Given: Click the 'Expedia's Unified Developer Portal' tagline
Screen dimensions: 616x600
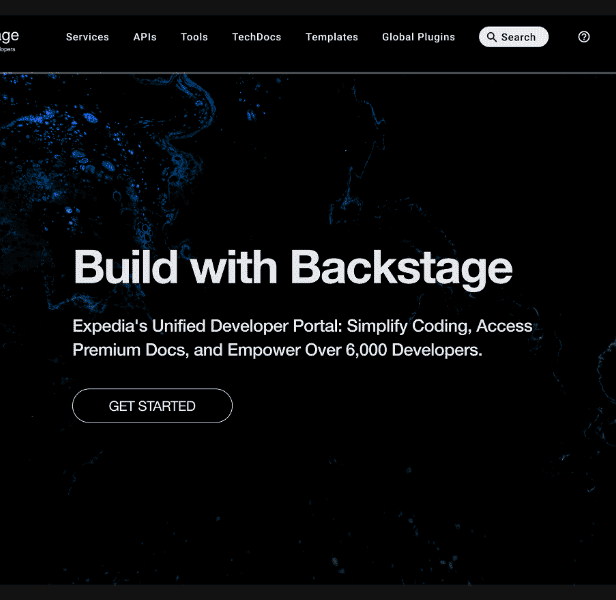Looking at the screenshot, I should pyautogui.click(x=302, y=338).
